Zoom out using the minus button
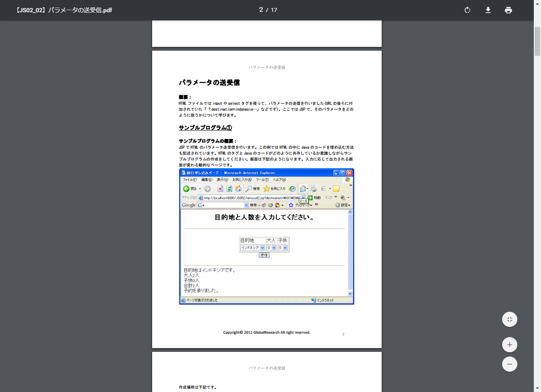This screenshot has width=541, height=392. (510, 364)
